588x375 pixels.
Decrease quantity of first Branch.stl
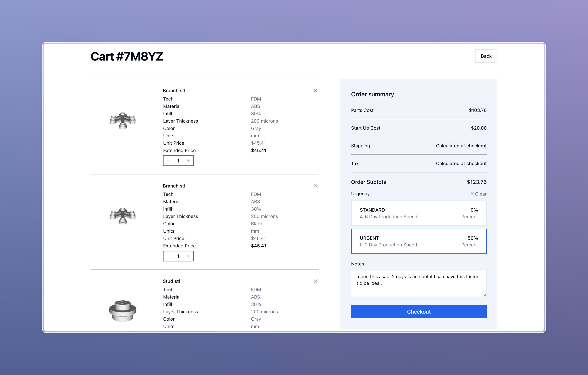[x=168, y=161]
